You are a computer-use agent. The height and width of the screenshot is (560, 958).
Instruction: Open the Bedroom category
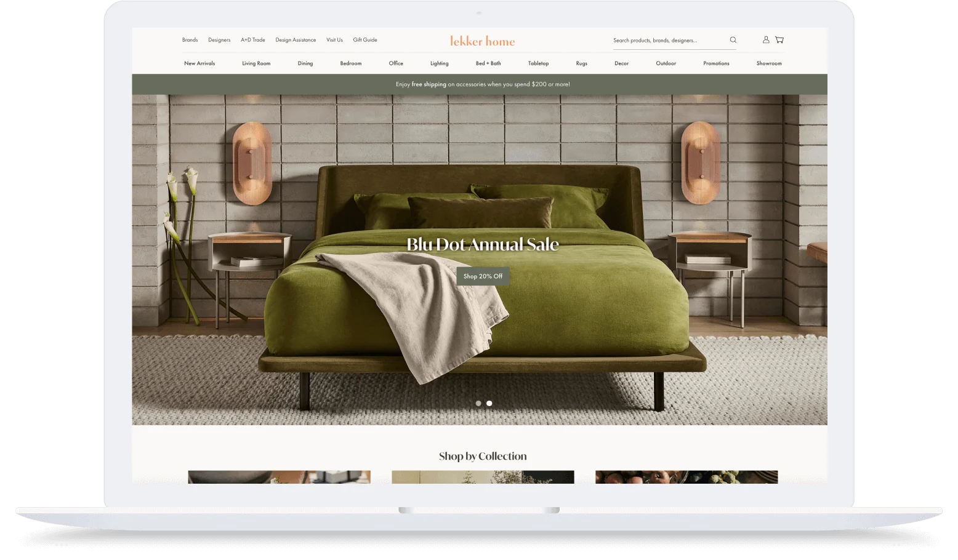coord(351,63)
